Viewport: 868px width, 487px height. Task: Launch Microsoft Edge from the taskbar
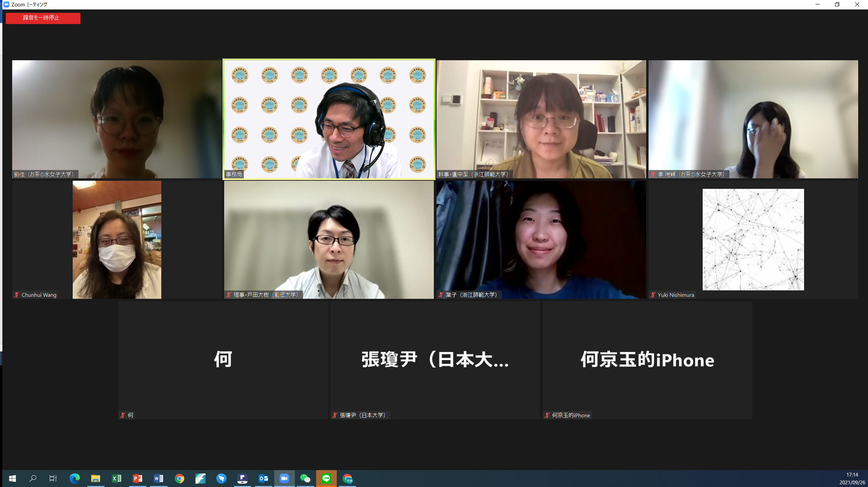click(x=75, y=479)
